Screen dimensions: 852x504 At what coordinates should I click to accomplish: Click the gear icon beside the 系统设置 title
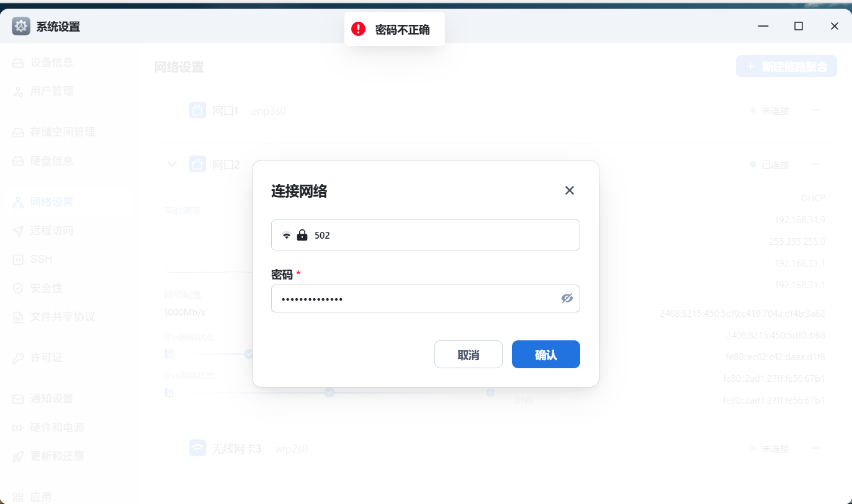21,27
